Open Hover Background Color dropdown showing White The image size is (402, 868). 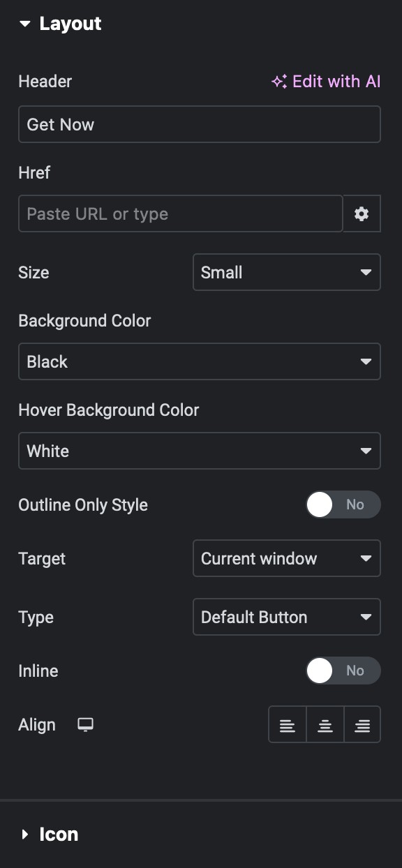(200, 451)
